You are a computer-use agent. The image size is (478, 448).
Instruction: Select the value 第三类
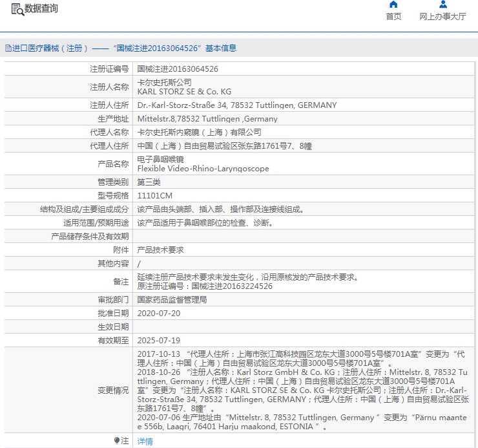[x=149, y=182]
